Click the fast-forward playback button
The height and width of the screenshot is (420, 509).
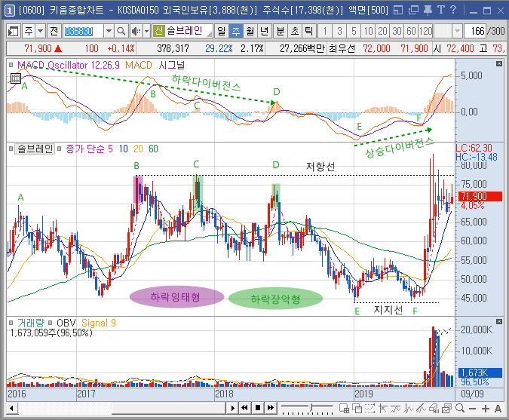(x=271, y=408)
